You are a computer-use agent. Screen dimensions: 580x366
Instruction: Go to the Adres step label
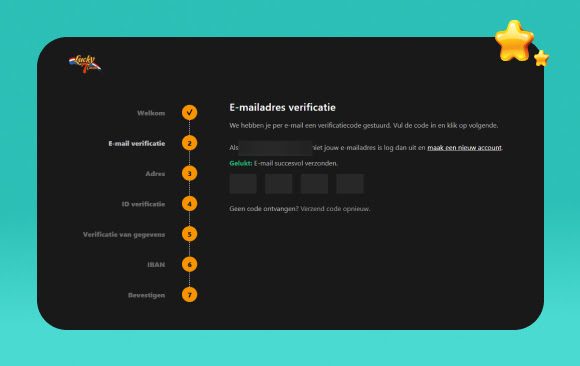155,174
